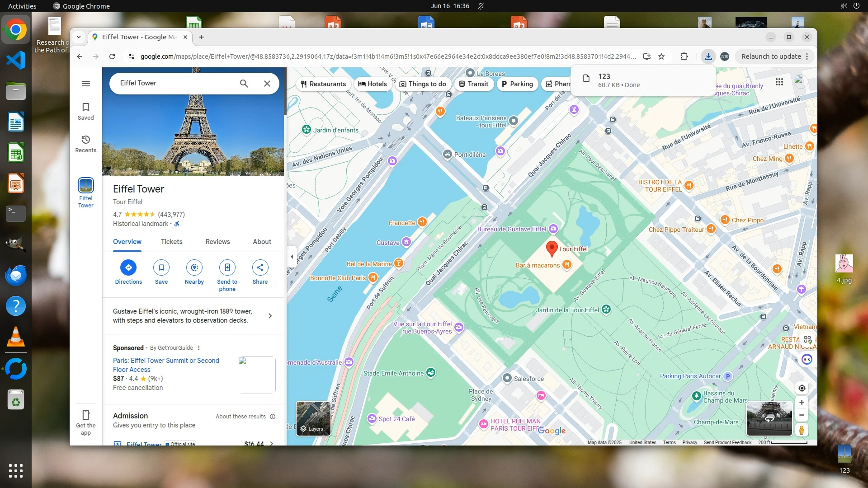
Task: Open Recents in the left sidebar
Action: coord(86,143)
